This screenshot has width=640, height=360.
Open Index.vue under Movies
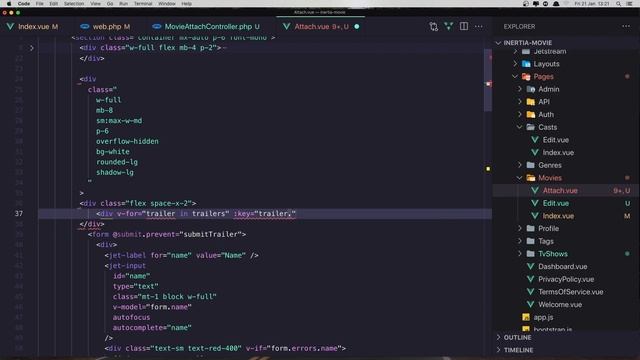pyautogui.click(x=558, y=216)
